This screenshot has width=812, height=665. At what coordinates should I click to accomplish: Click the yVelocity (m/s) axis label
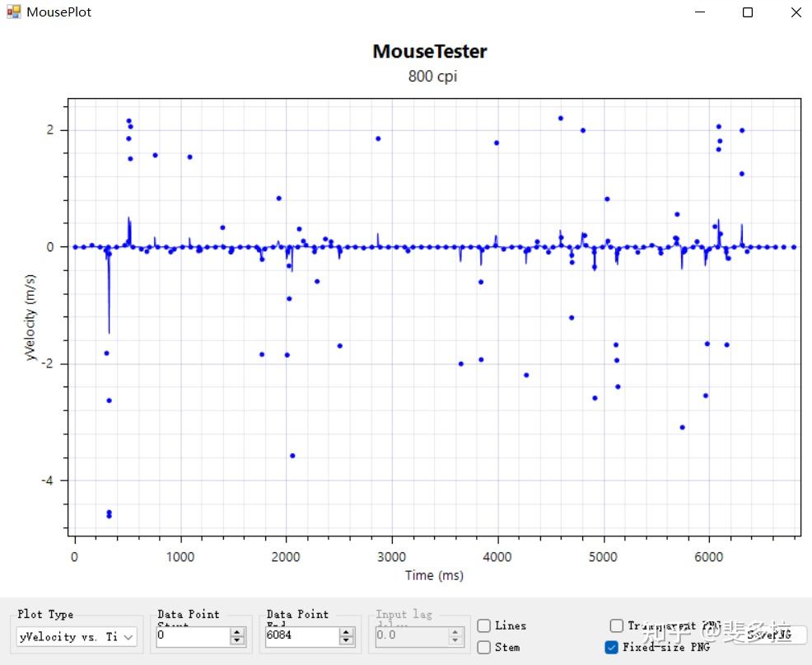30,317
